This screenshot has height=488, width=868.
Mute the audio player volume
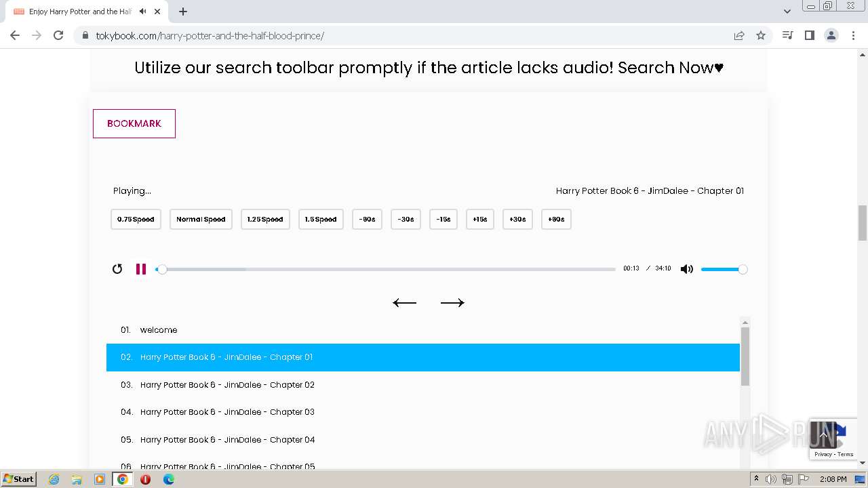click(x=687, y=269)
